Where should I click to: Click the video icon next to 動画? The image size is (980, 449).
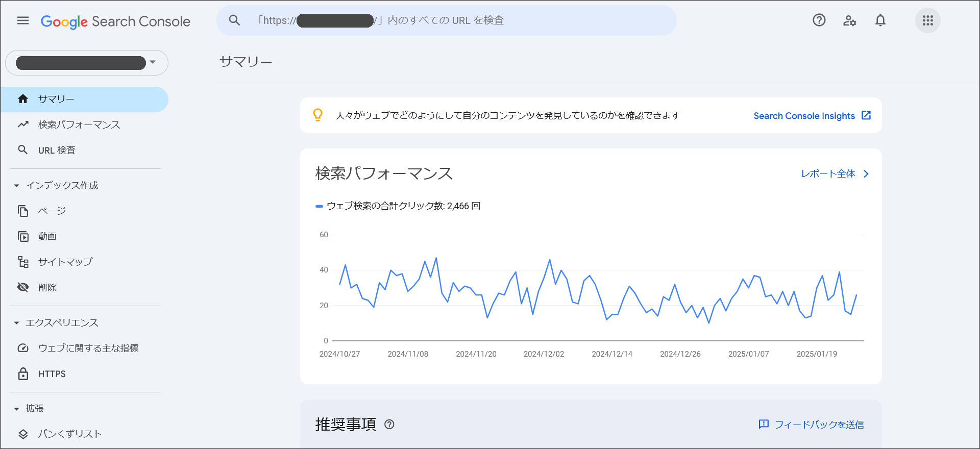(23, 236)
